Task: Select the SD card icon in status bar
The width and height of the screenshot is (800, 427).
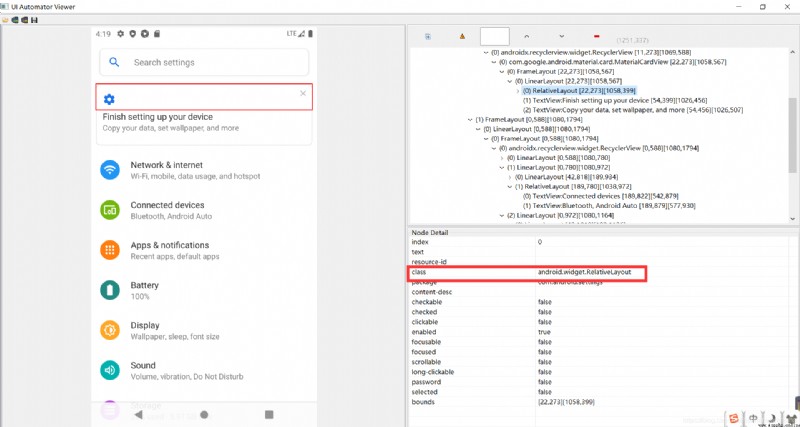Action: pos(157,34)
